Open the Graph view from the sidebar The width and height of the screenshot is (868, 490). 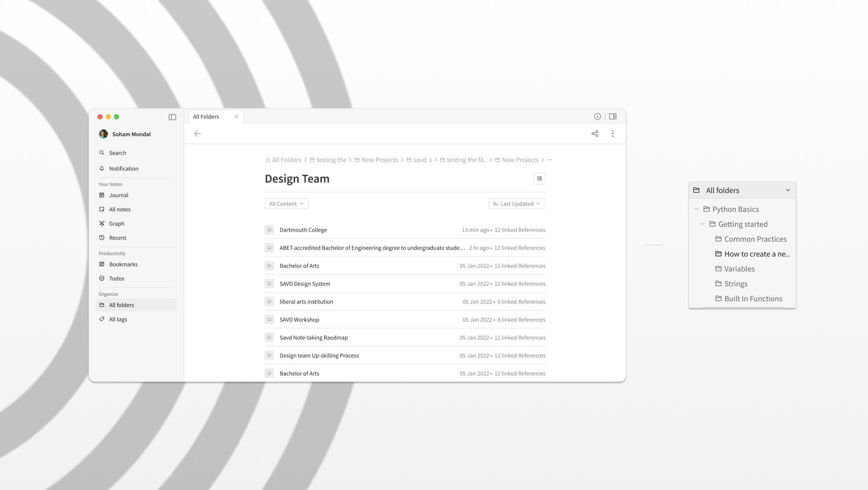(116, 223)
